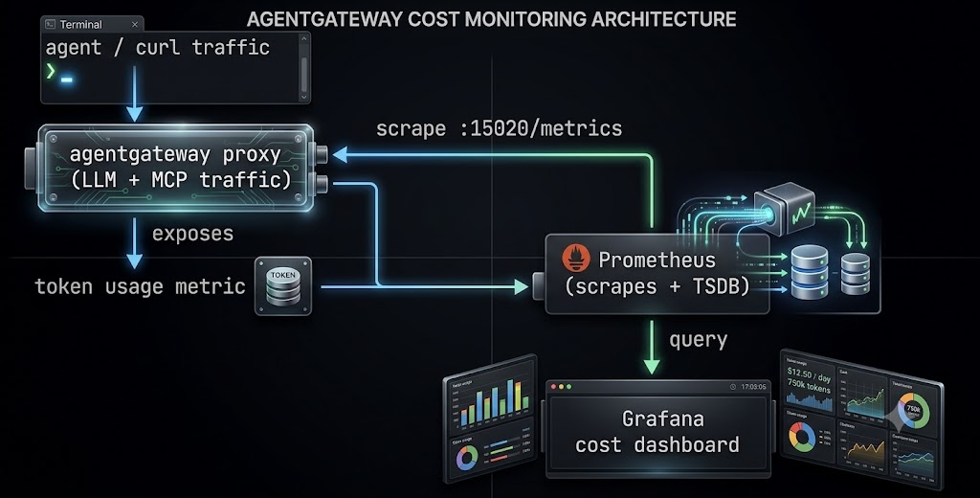Click the yellow window dot on Grafana
Screen dimensions: 980x498
[561, 387]
